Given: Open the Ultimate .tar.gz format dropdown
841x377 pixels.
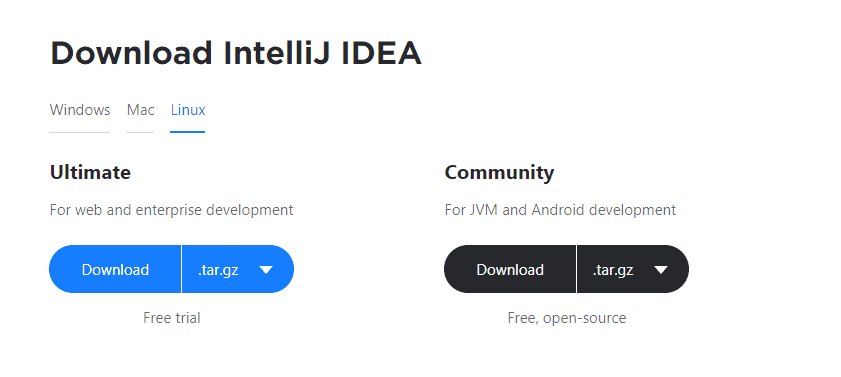Looking at the screenshot, I should [238, 269].
